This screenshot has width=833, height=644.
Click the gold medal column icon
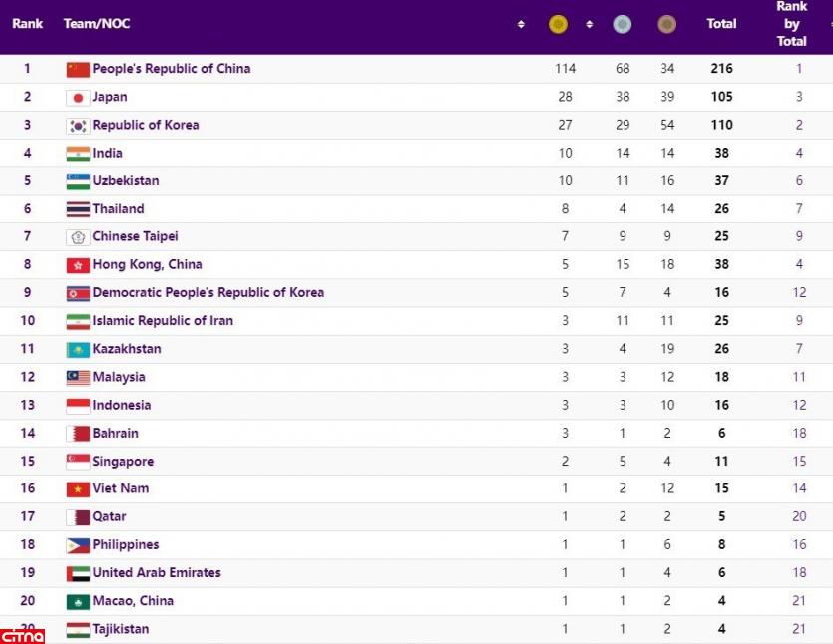pos(559,24)
